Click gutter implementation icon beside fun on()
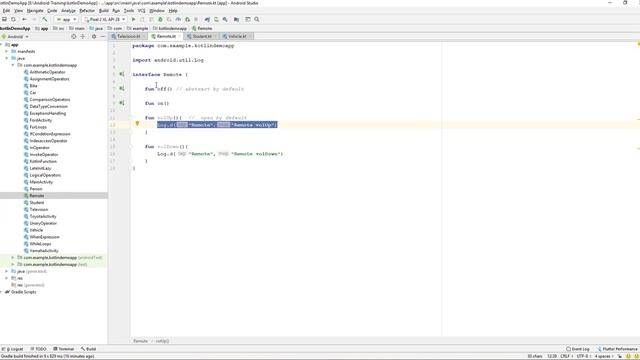The image size is (640, 360). coord(122,103)
